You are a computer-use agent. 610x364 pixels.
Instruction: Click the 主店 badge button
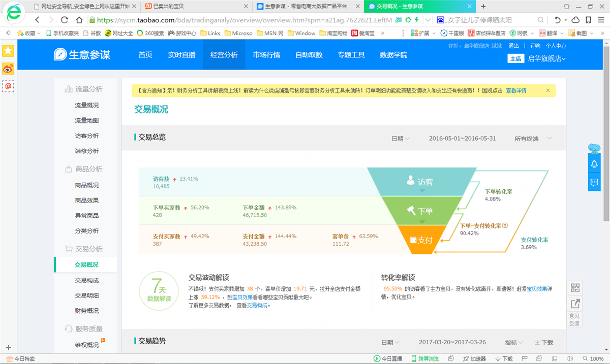coord(515,58)
